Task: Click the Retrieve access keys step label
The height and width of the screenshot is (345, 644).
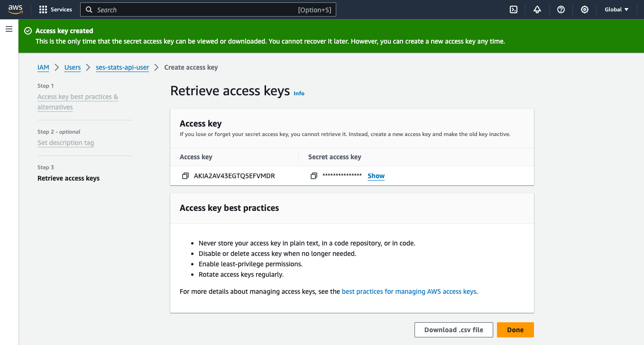Action: tap(69, 178)
